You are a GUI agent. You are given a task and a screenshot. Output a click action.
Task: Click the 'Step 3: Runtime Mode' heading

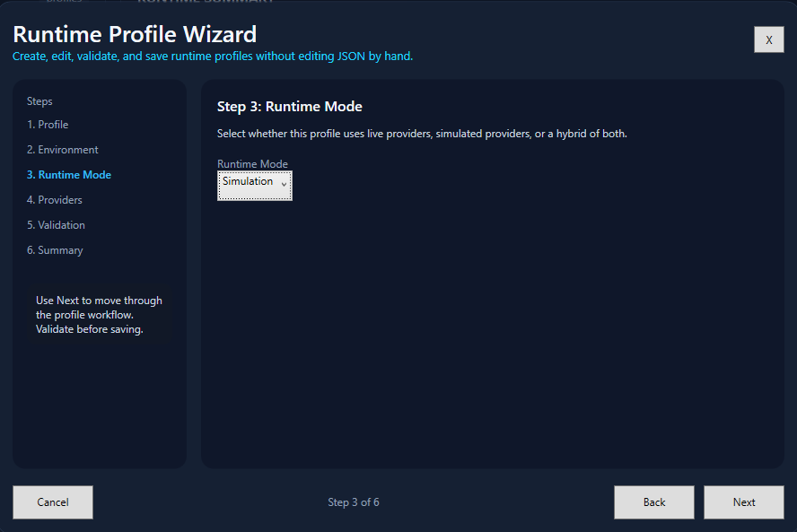290,107
